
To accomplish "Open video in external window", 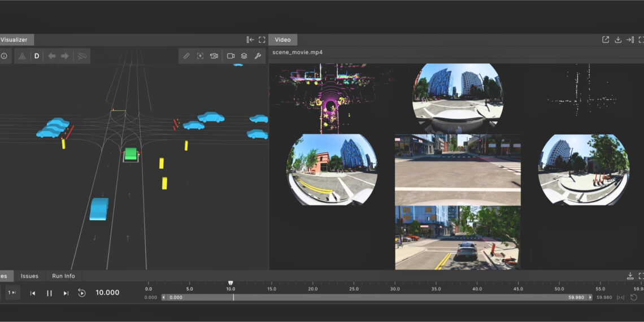I will coord(606,40).
